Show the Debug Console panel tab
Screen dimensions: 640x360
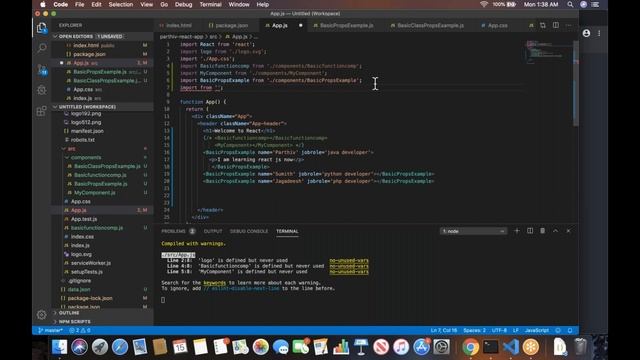pos(249,231)
